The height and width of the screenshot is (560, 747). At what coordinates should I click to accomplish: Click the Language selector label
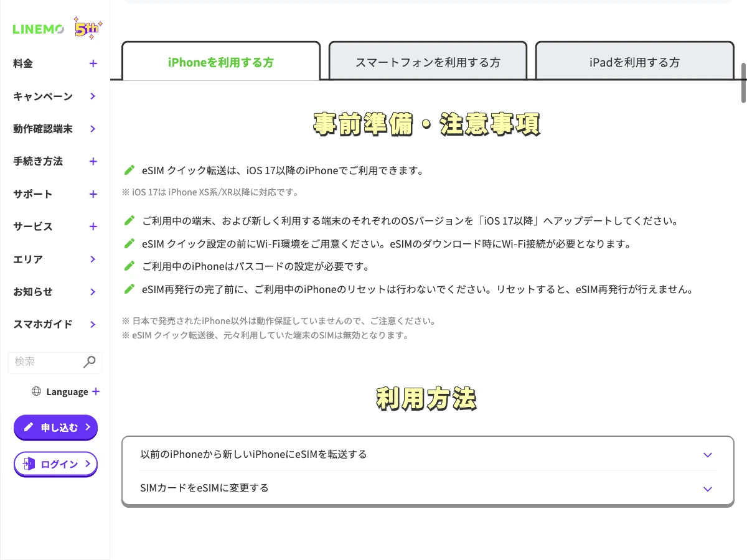point(67,391)
